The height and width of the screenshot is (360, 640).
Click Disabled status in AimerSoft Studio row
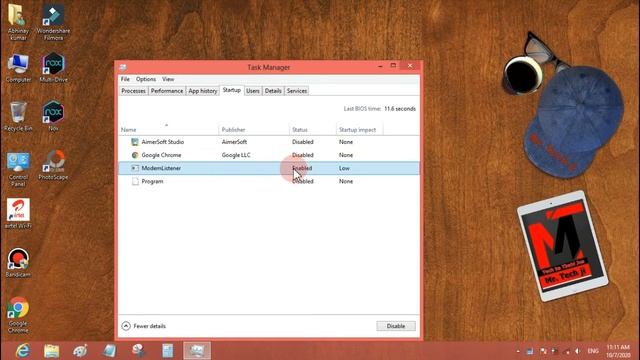pos(303,142)
